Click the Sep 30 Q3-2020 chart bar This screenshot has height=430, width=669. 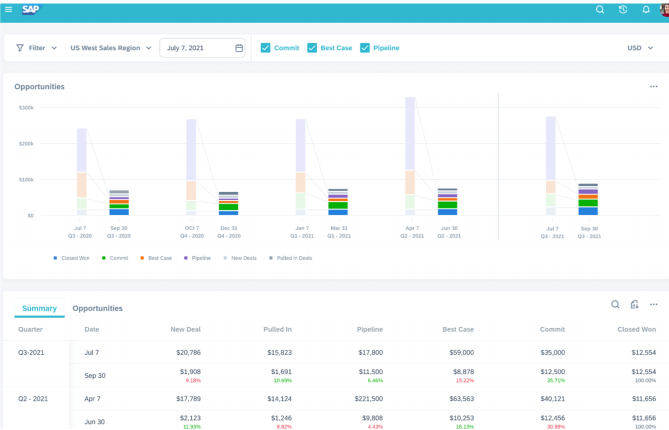click(x=119, y=203)
